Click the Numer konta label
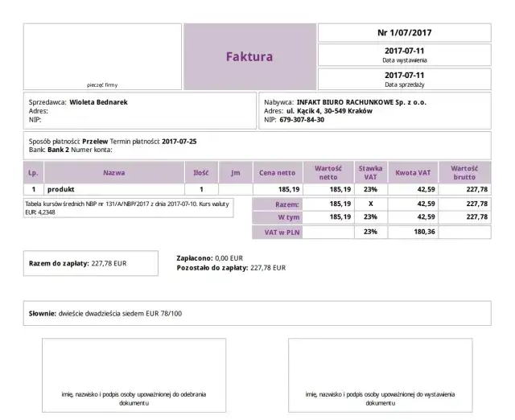Screen dimensions: 515x420 click(x=92, y=150)
